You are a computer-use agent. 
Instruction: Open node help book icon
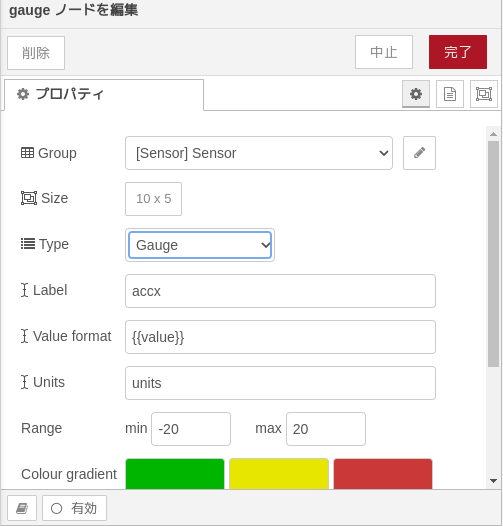coord(22,508)
